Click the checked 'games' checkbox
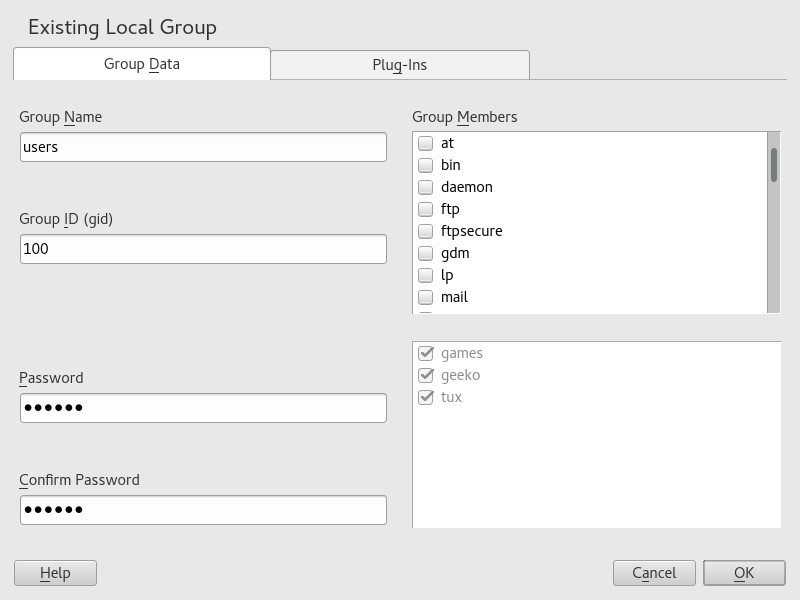 tap(426, 353)
